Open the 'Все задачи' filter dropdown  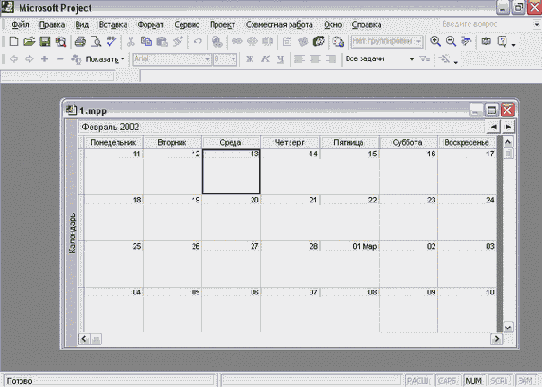tap(412, 59)
